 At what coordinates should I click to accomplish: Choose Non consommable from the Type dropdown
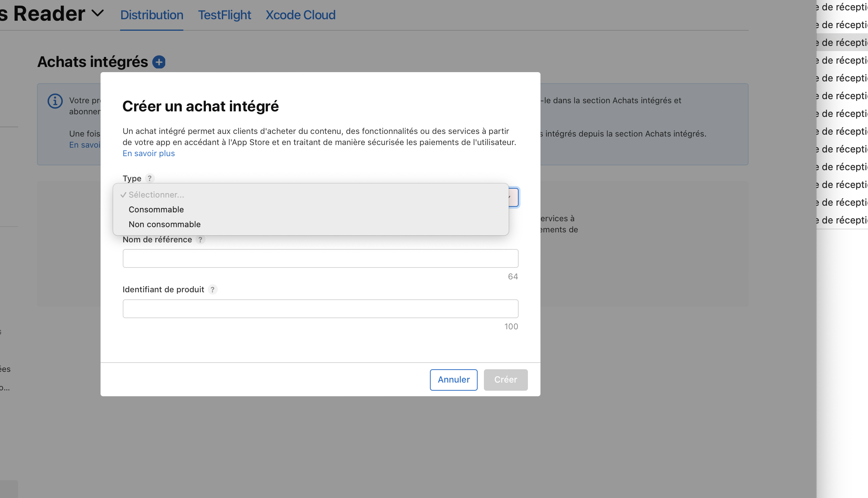click(x=165, y=224)
